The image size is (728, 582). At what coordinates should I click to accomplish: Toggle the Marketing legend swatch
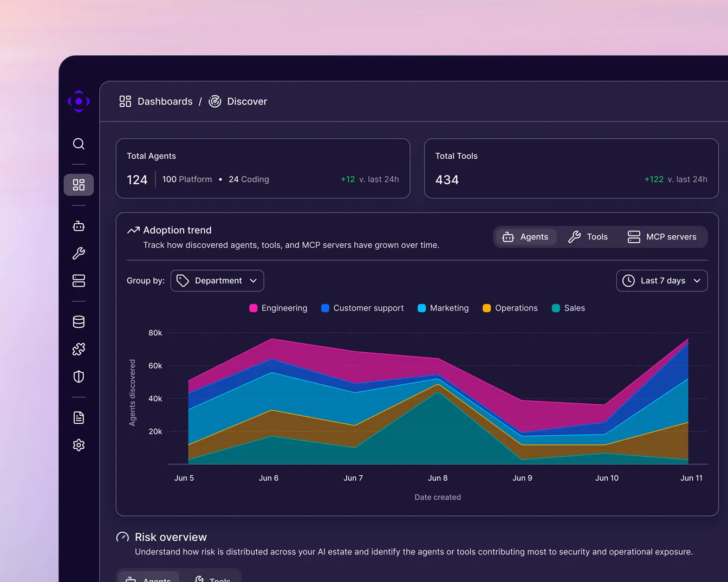click(421, 308)
